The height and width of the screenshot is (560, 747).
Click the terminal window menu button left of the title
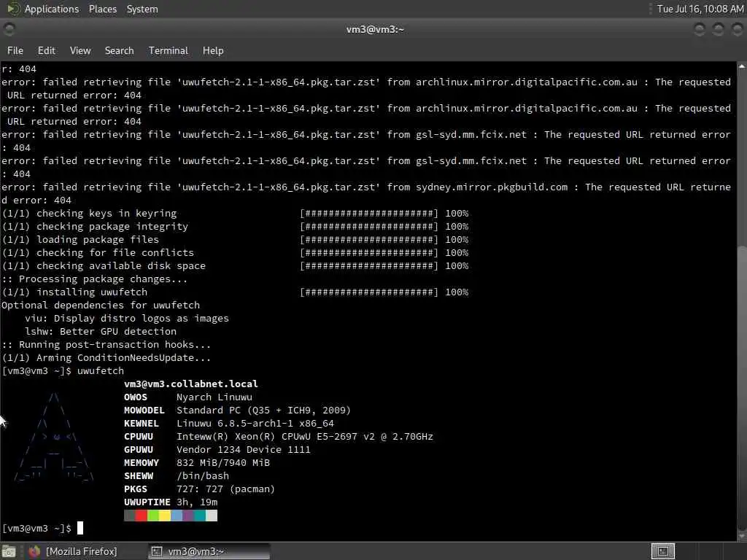click(9, 29)
